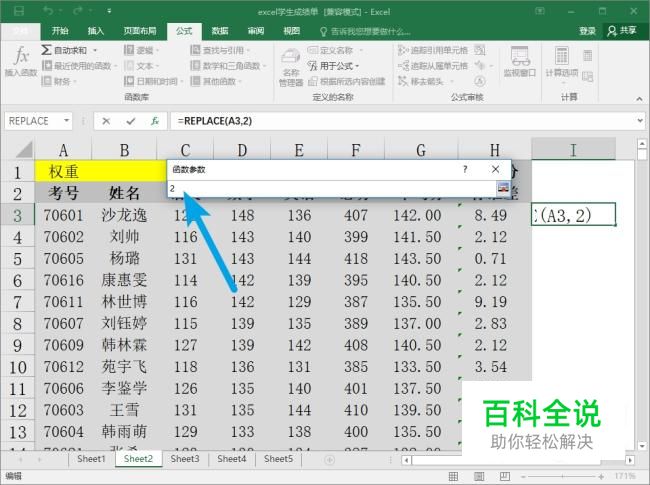Open the Logical functions menu
Screen dimensions: 650x485
point(141,51)
